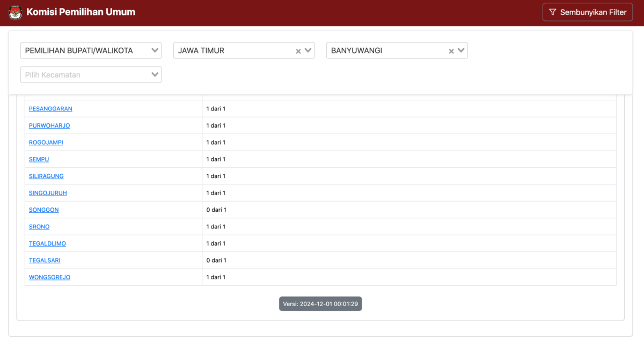The width and height of the screenshot is (644, 349).
Task: Expand the BANYUWANGI regency dropdown arrow
Action: (x=461, y=50)
